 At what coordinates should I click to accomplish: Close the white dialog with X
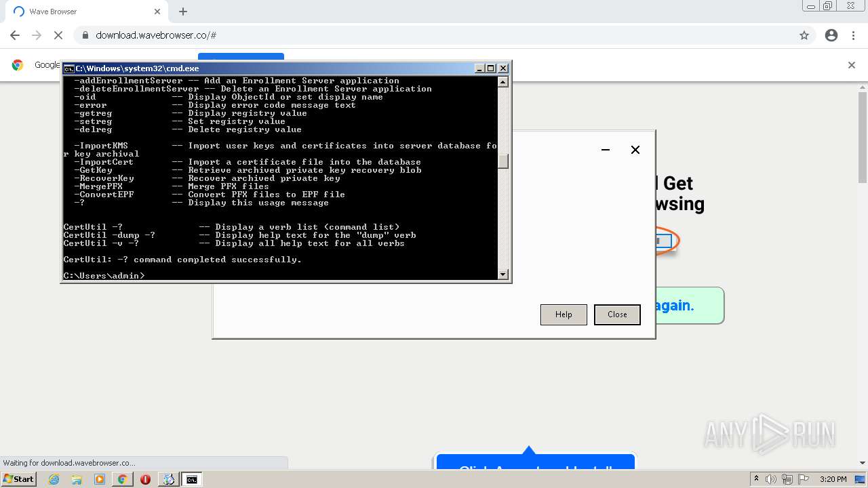635,150
